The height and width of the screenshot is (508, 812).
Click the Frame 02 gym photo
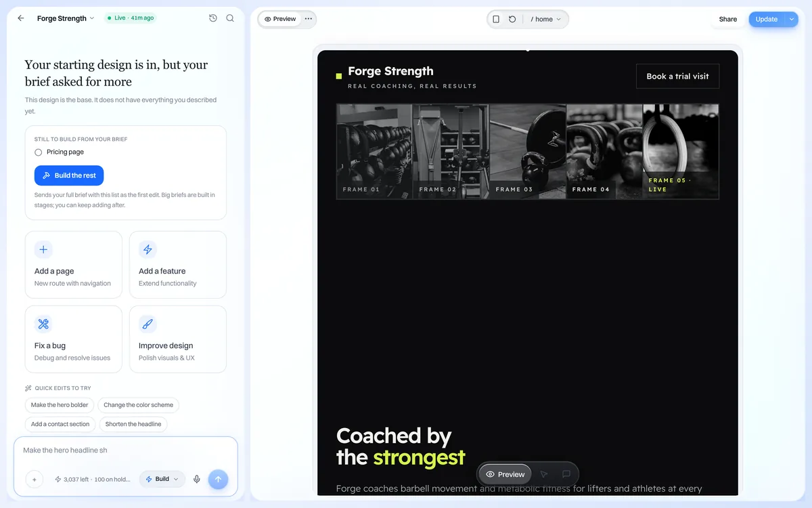(x=451, y=152)
